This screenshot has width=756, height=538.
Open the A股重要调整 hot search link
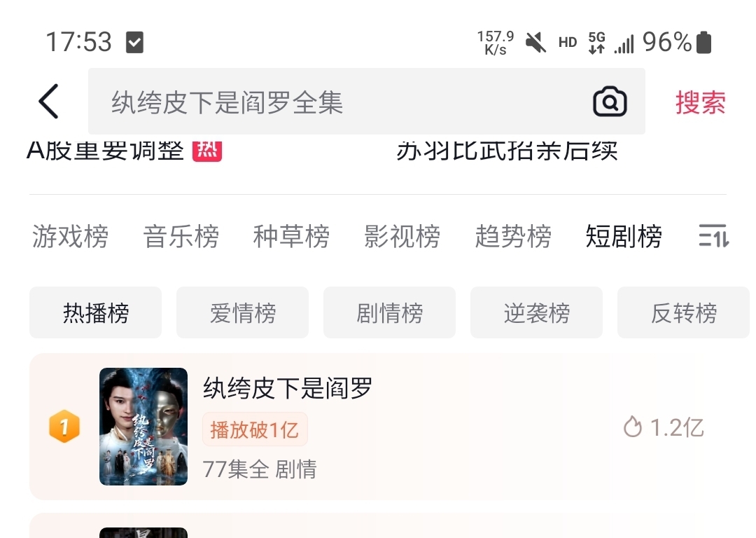(x=106, y=151)
